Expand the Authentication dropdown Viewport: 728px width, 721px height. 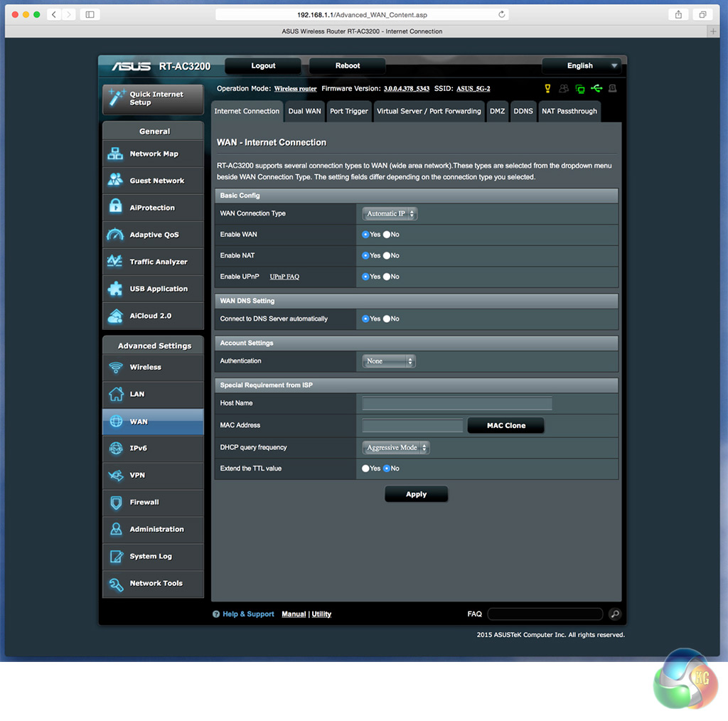click(x=389, y=361)
